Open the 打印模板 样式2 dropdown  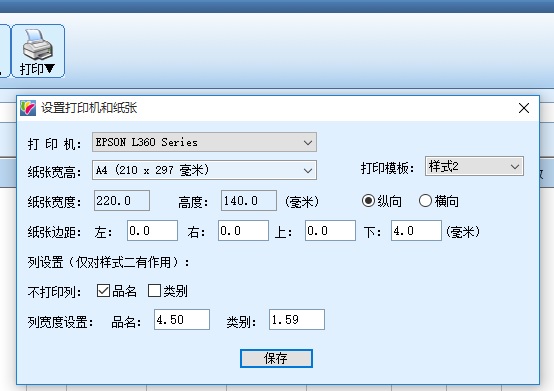(474, 166)
